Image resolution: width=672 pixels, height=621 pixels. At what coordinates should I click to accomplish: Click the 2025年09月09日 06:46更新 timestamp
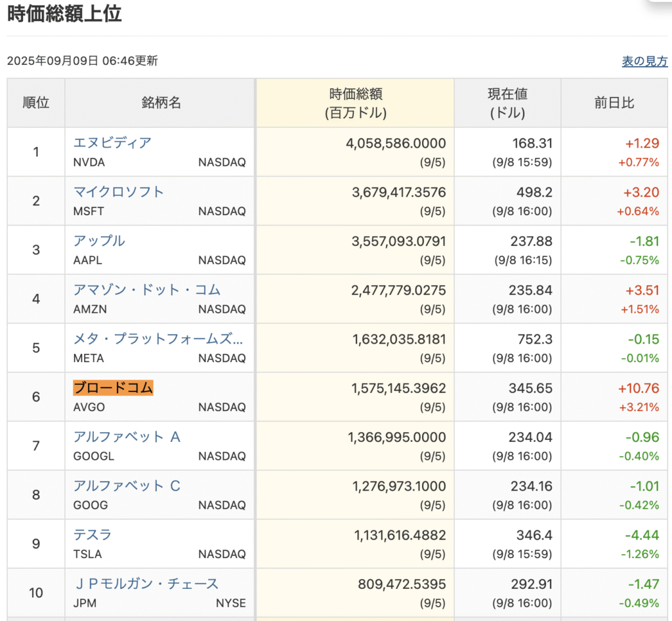[83, 61]
